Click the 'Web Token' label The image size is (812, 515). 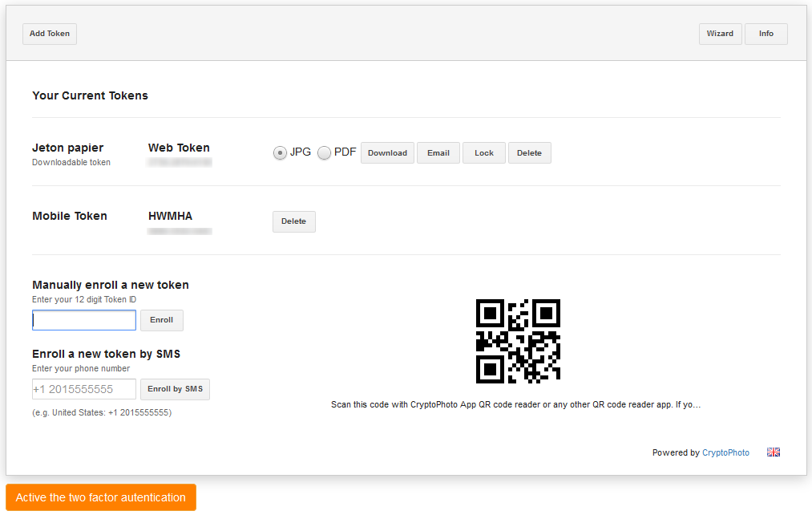point(179,148)
